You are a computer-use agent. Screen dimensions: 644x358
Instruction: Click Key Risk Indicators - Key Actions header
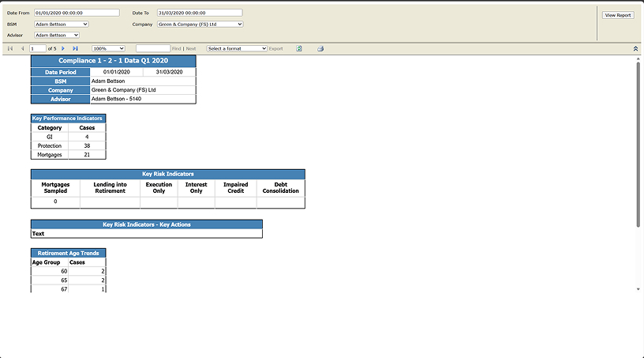[147, 224]
